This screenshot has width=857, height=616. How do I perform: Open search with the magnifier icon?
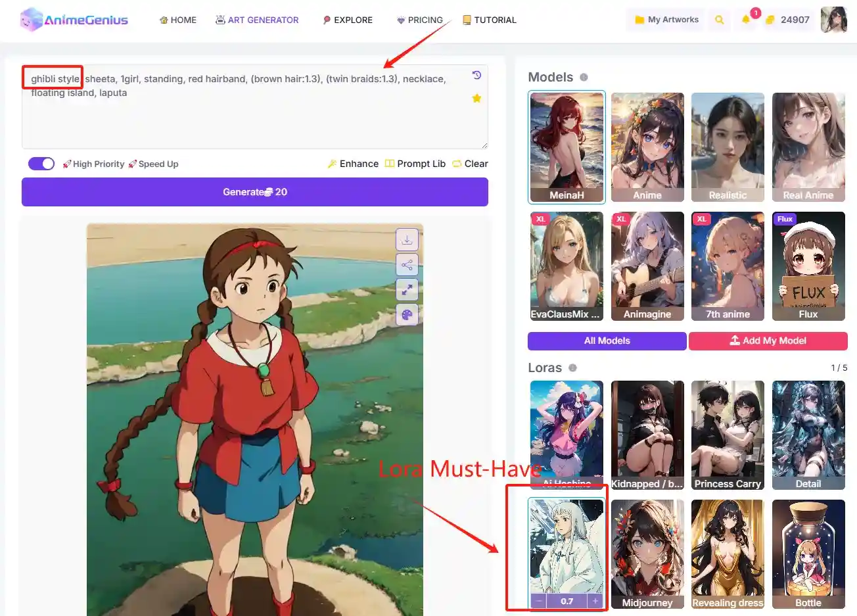coord(718,20)
